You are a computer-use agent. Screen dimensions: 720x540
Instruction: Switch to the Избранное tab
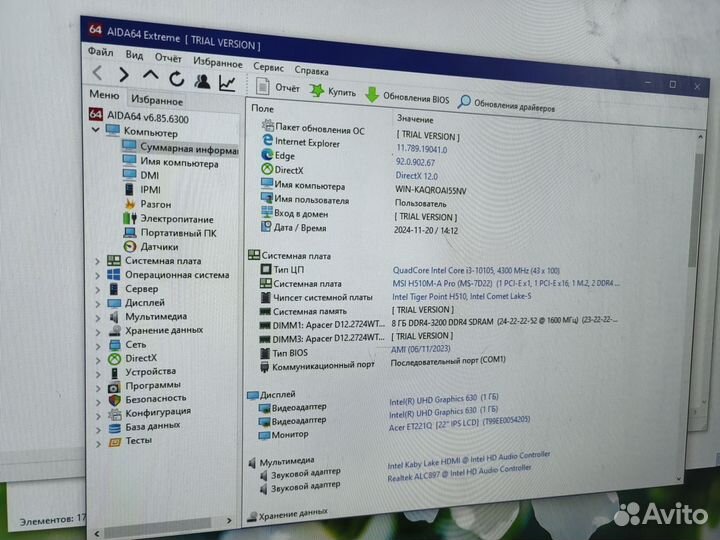click(157, 100)
